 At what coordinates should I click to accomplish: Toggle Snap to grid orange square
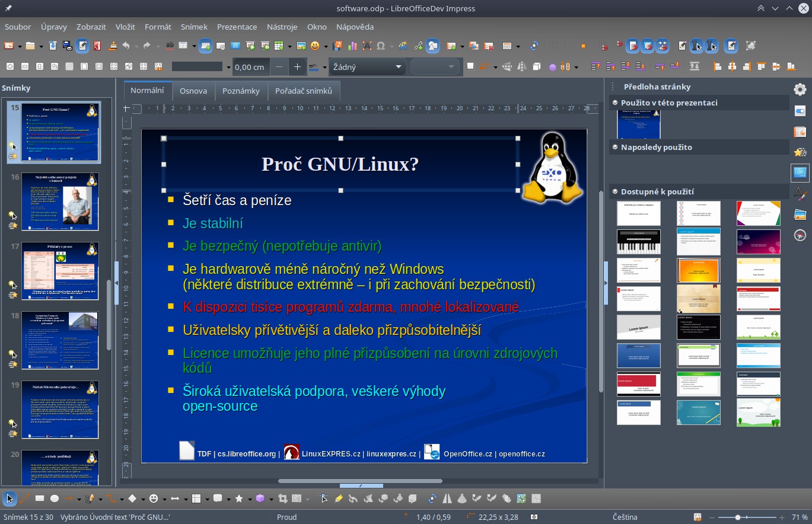click(x=583, y=46)
